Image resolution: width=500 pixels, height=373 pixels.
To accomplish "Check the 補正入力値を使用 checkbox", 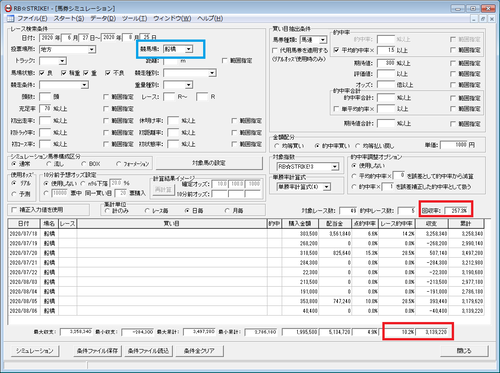I will pyautogui.click(x=14, y=210).
